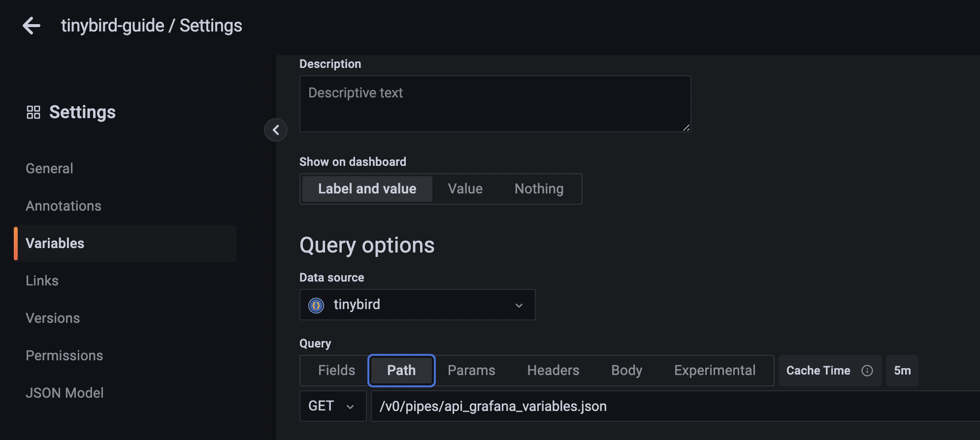Click the 'Show on dashboard' label
Viewport: 980px width, 440px height.
coord(353,162)
